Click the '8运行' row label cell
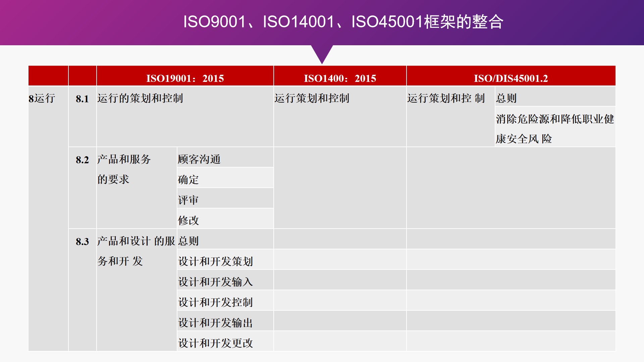Screen dimensions: 644x362 tap(48, 219)
